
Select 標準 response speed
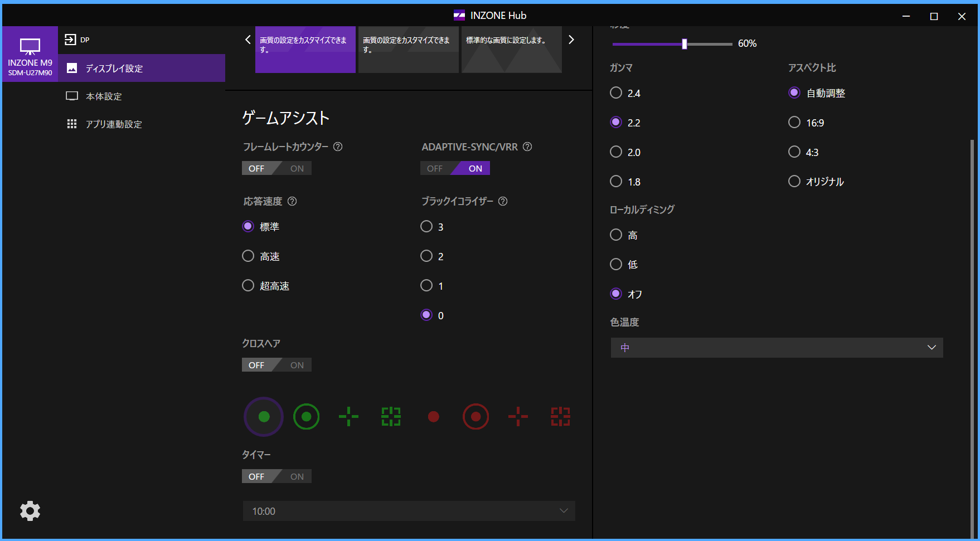click(248, 226)
